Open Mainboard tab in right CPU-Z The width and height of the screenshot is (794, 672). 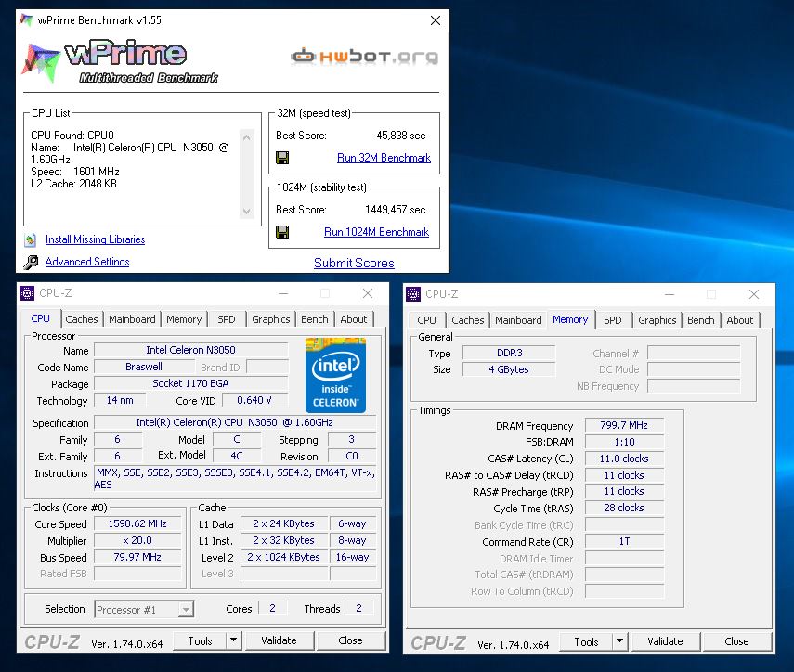tap(518, 320)
